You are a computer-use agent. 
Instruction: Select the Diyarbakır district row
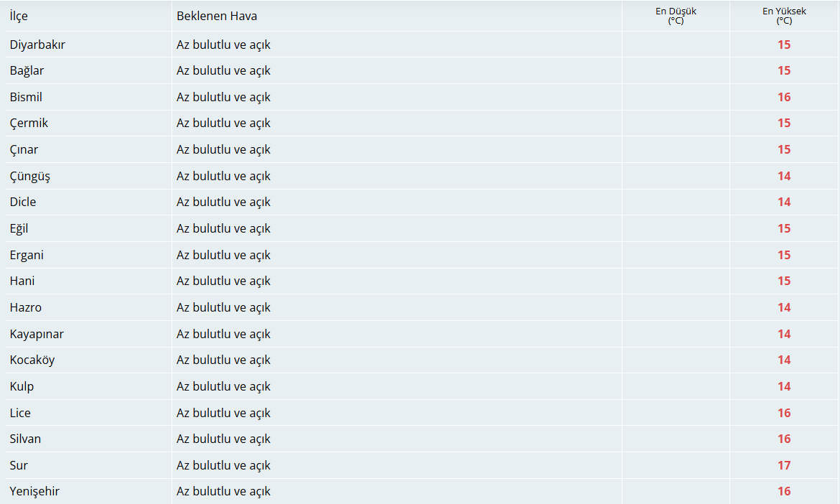click(x=421, y=45)
